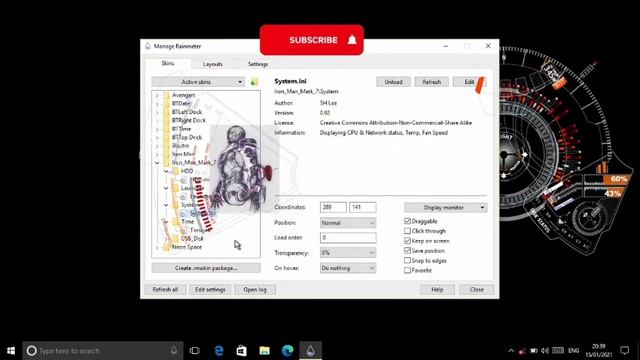The image size is (640, 360).
Task: Open the Windows Start menu
Action: [11, 350]
